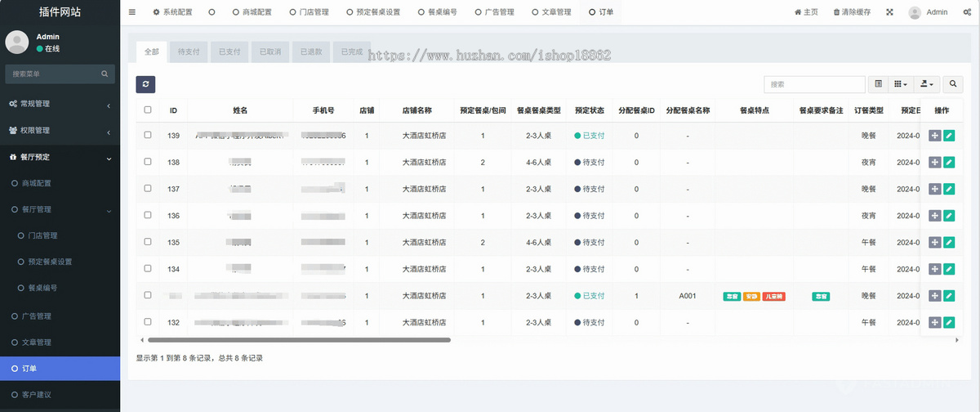Viewport: 980px width, 412px height.
Task: Open the settings gears icon at top right
Action: [x=967, y=12]
